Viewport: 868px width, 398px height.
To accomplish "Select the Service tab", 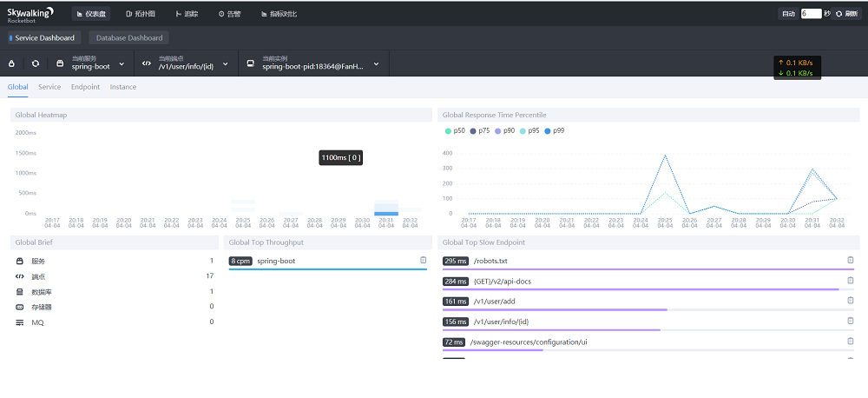I will (x=49, y=87).
